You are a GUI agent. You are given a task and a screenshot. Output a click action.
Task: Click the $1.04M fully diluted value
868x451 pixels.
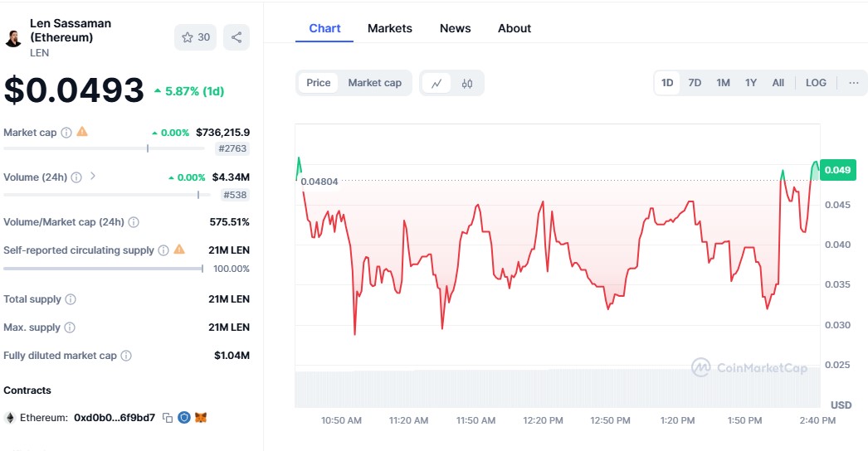point(232,356)
